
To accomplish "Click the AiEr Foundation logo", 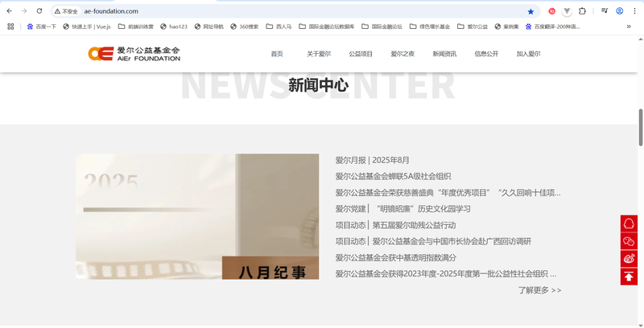I will (x=134, y=54).
